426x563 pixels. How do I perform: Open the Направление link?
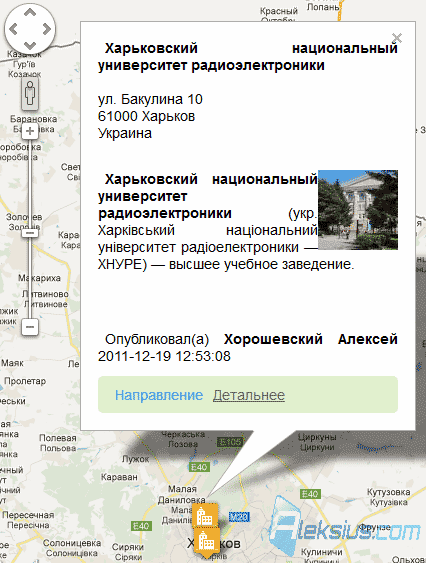[159, 395]
